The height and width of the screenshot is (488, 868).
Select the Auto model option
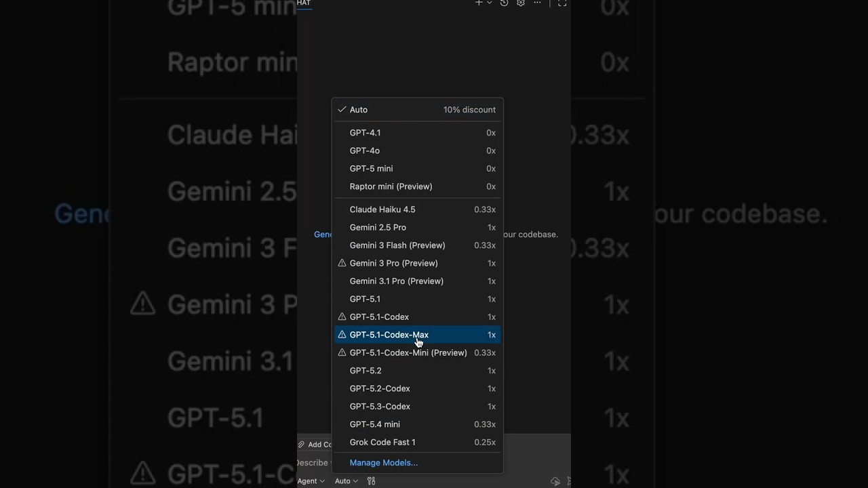tap(418, 110)
